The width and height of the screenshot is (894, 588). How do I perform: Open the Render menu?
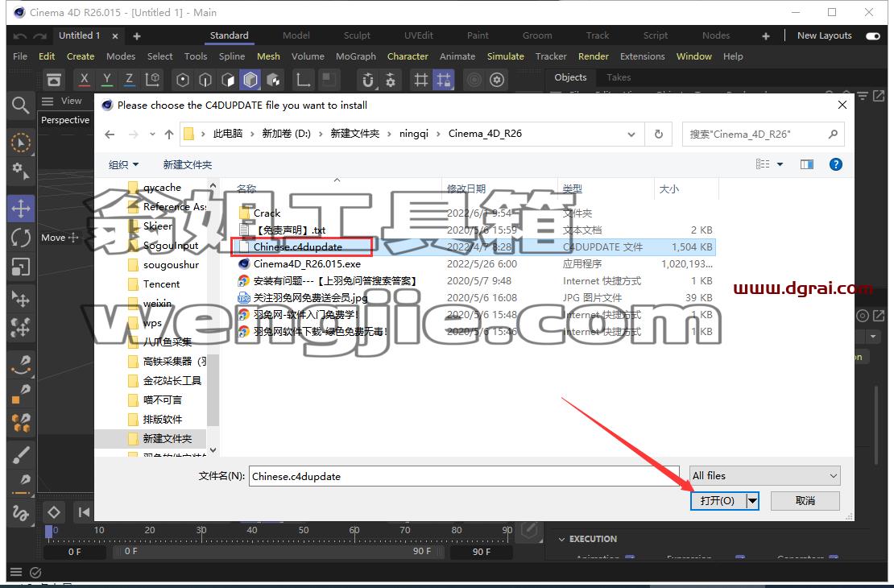(593, 56)
